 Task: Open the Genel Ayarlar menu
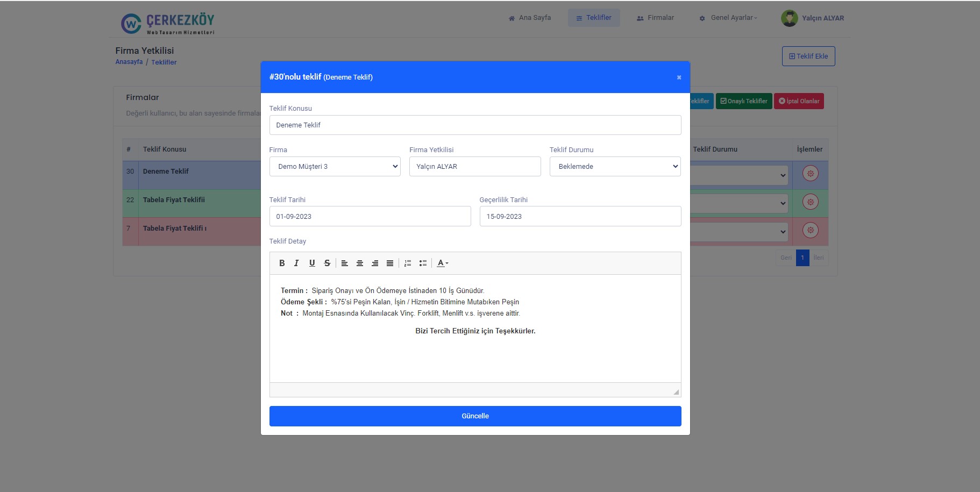click(728, 18)
